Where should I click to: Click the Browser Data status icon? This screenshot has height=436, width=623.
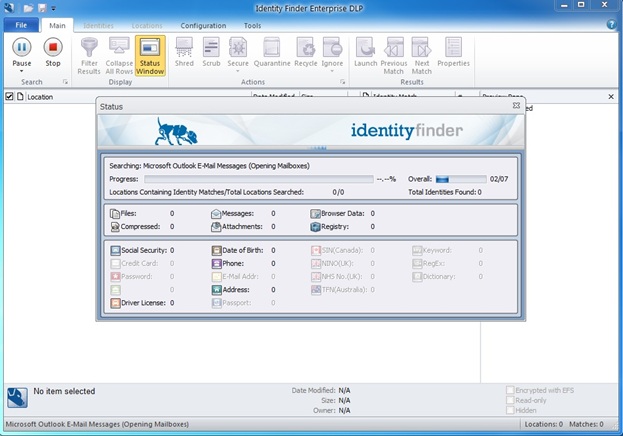coord(315,214)
